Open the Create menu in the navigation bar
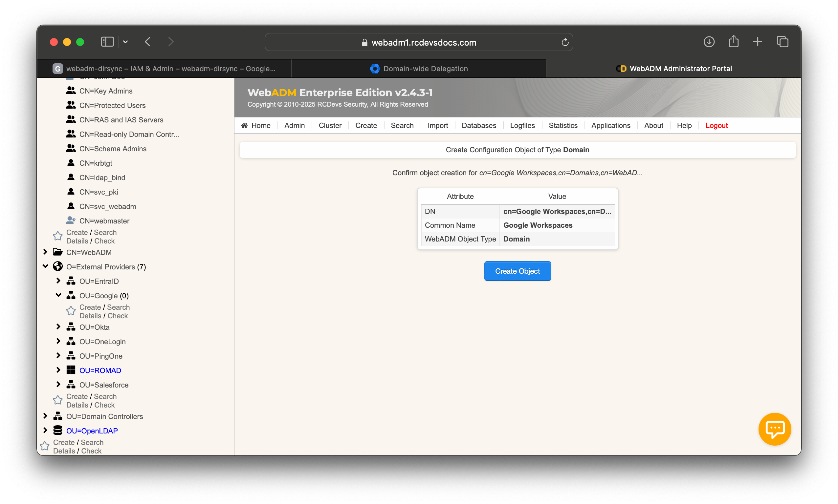838x504 pixels. pyautogui.click(x=366, y=125)
